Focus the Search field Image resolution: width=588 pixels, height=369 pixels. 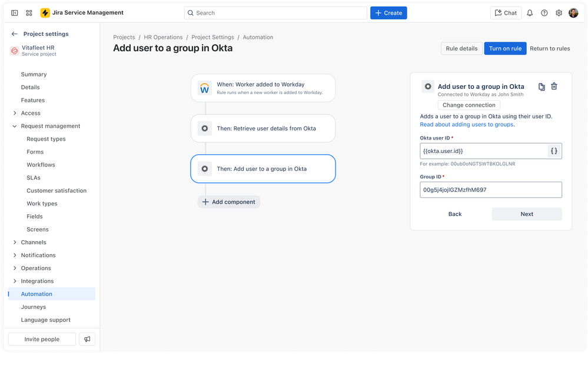click(275, 13)
